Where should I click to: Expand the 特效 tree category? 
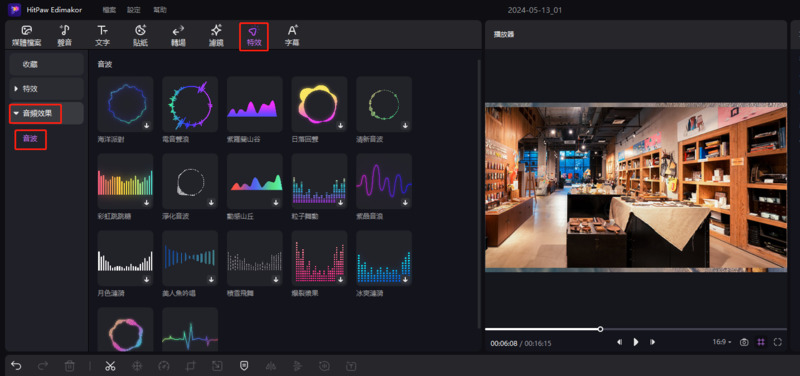pos(46,89)
